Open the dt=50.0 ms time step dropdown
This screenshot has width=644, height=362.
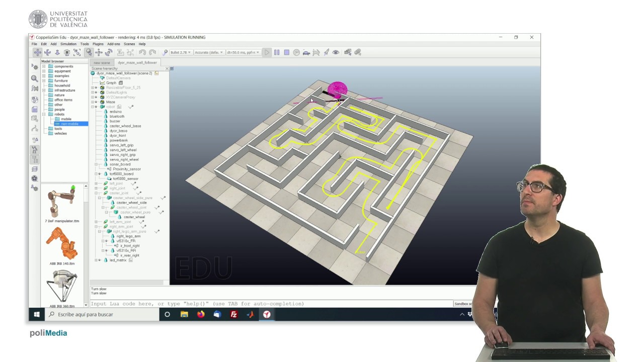[243, 52]
